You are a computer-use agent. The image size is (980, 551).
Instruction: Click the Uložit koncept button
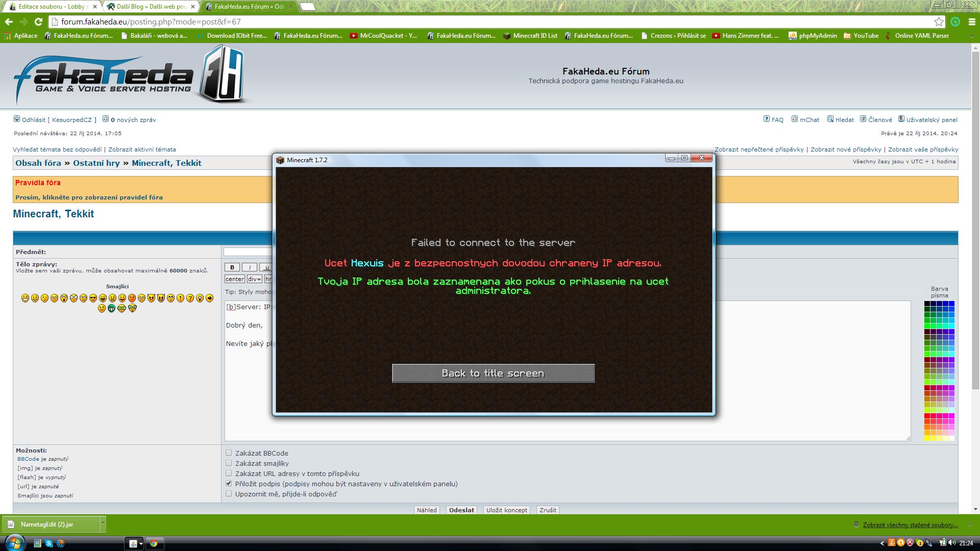tap(507, 510)
